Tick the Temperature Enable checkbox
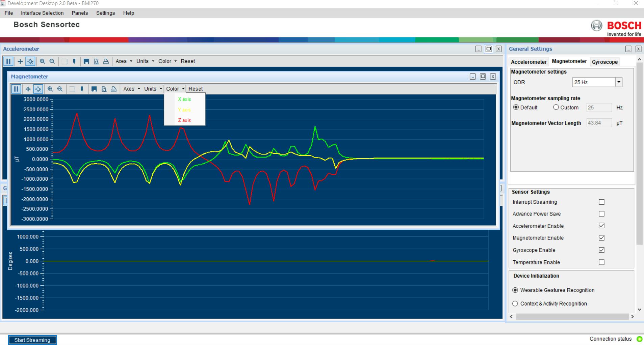Viewport: 644px width, 345px height. pyautogui.click(x=601, y=262)
